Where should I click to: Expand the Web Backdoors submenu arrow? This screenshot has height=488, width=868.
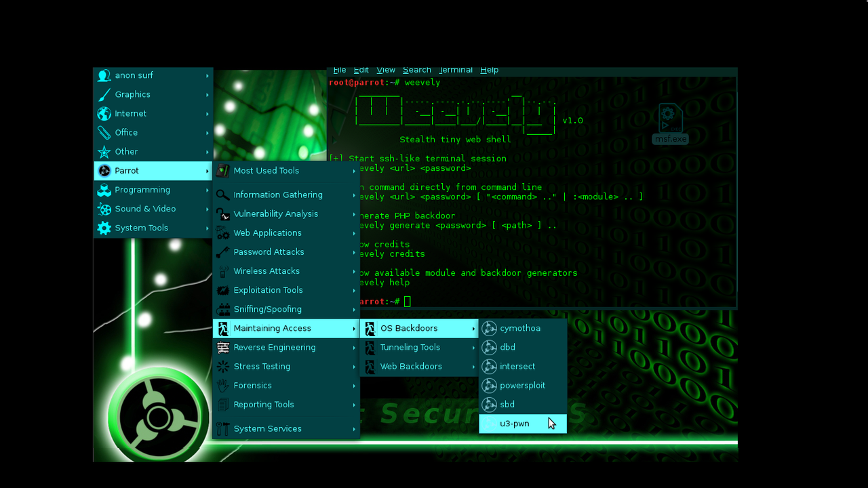[x=473, y=367]
